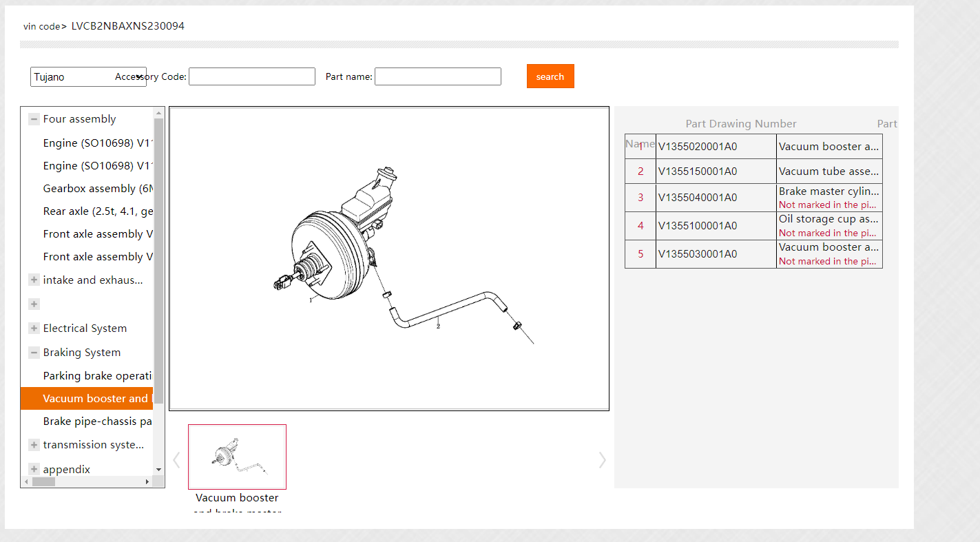Select the Rear axle tree item
Screen dimensions: 980x542
(98, 211)
